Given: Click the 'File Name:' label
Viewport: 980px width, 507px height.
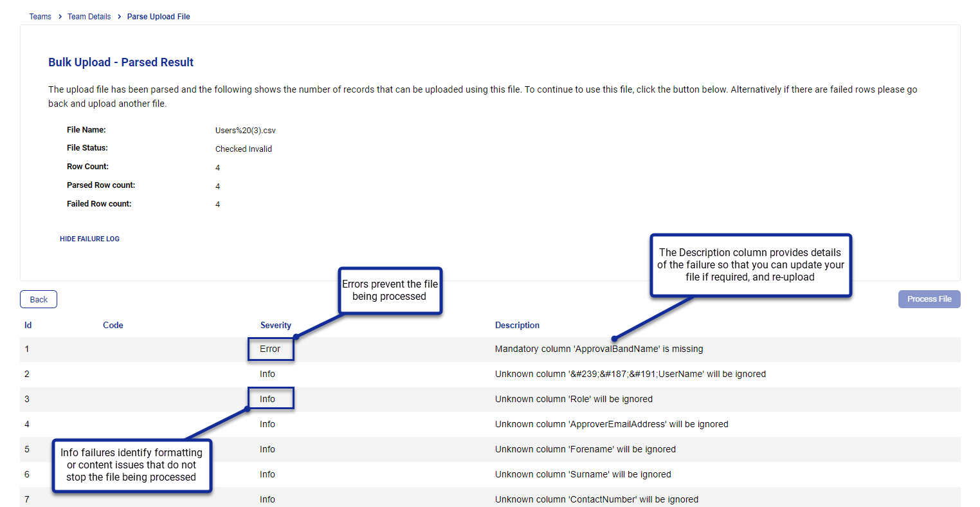Looking at the screenshot, I should point(86,129).
